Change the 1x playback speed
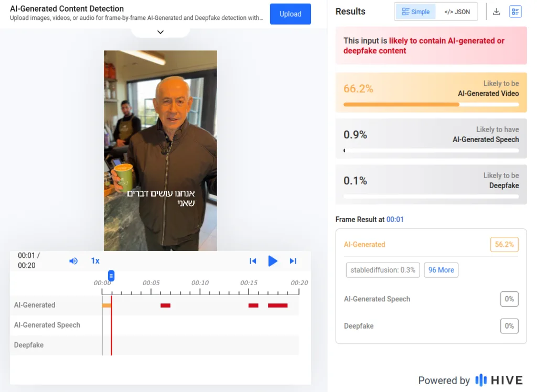 [95, 261]
